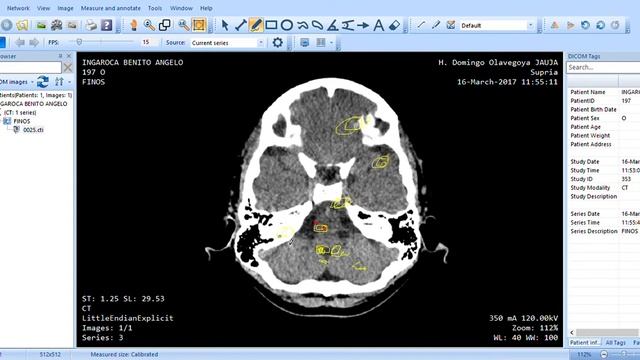Viewport: 640px width, 360px height.
Task: Click the zoom out minus in status bar
Action: (x=604, y=354)
